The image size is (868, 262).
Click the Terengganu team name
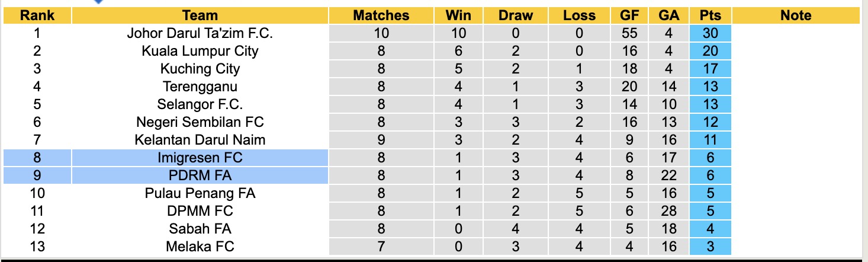(200, 87)
